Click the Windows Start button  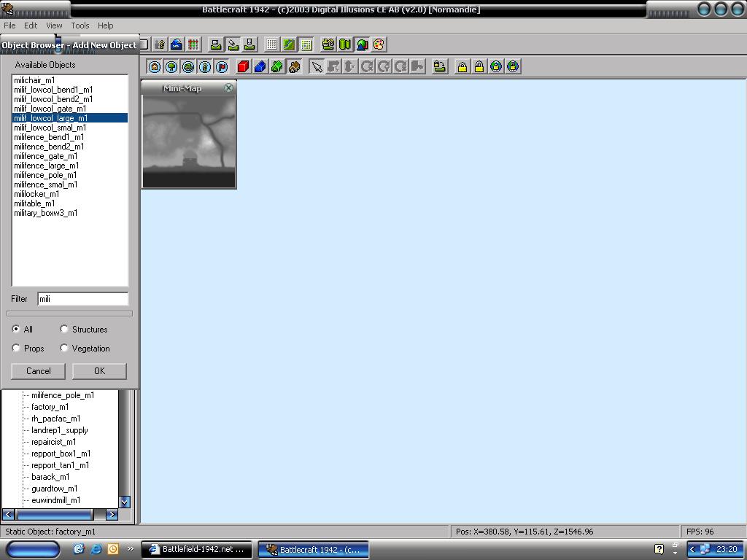[x=34, y=550]
